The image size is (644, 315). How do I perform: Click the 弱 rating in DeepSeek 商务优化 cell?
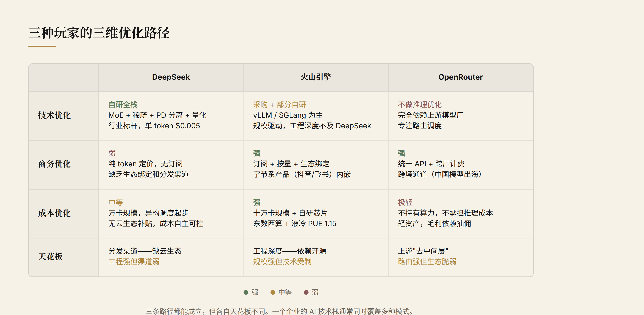(x=112, y=153)
